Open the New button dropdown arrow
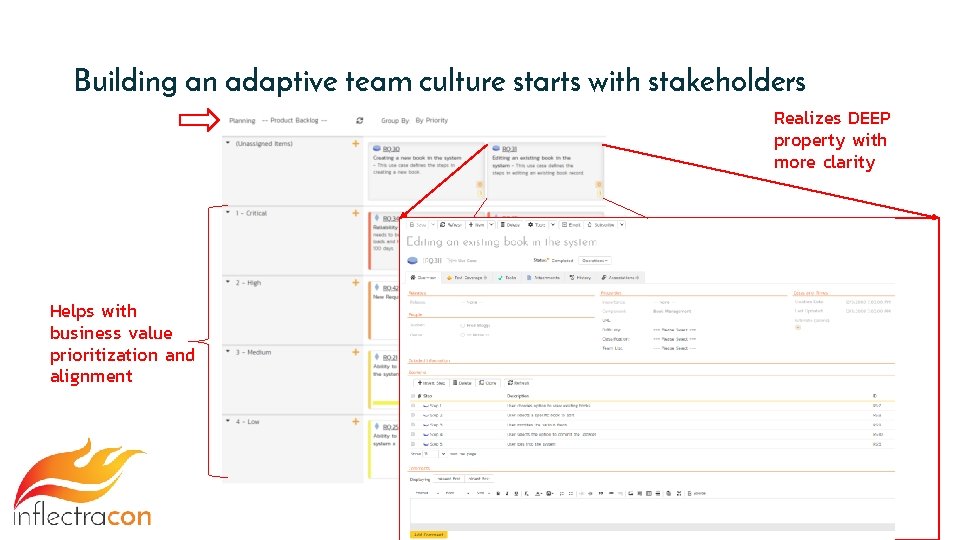960x540 pixels. pyautogui.click(x=491, y=225)
